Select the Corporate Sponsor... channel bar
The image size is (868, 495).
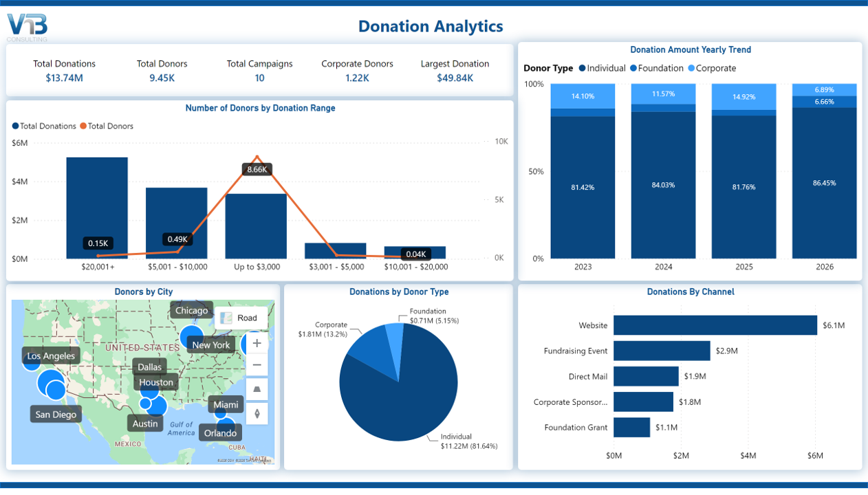point(643,401)
